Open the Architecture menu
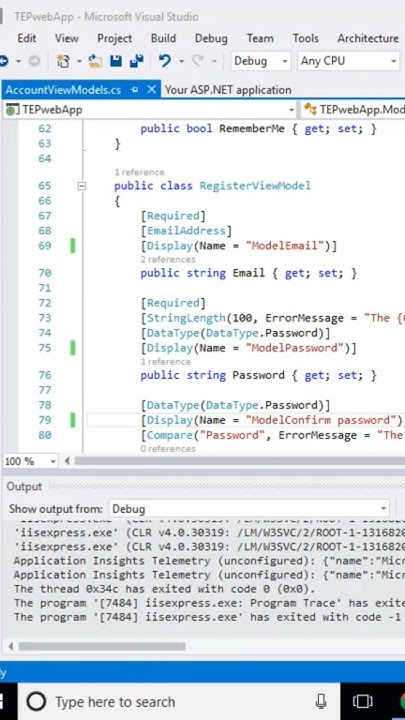This screenshot has height=720, width=405. (x=368, y=39)
